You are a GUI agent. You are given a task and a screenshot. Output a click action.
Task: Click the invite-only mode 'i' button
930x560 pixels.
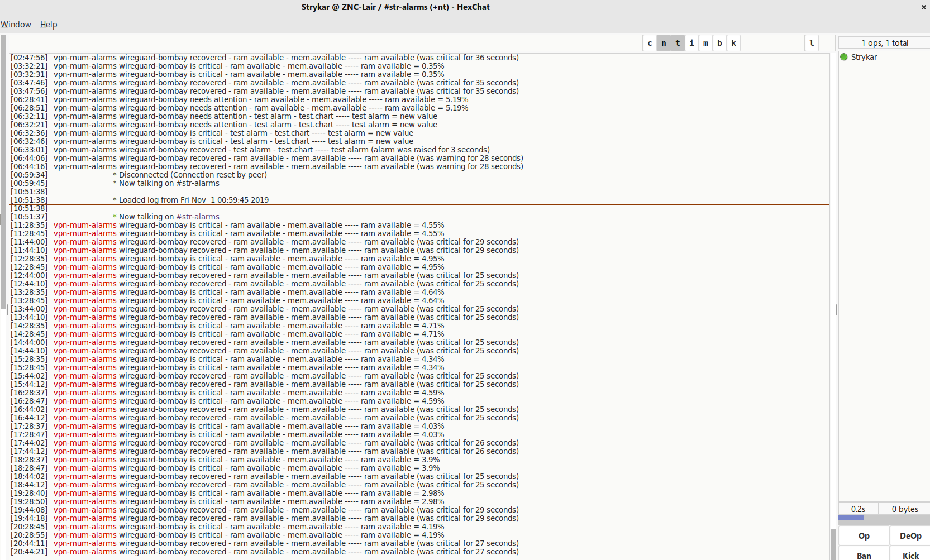tap(692, 43)
